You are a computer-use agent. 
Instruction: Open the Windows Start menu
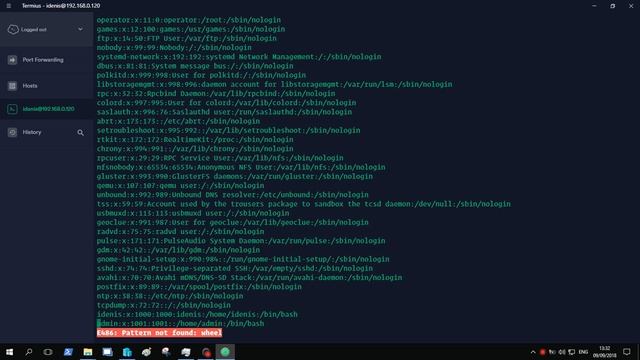coord(9,352)
